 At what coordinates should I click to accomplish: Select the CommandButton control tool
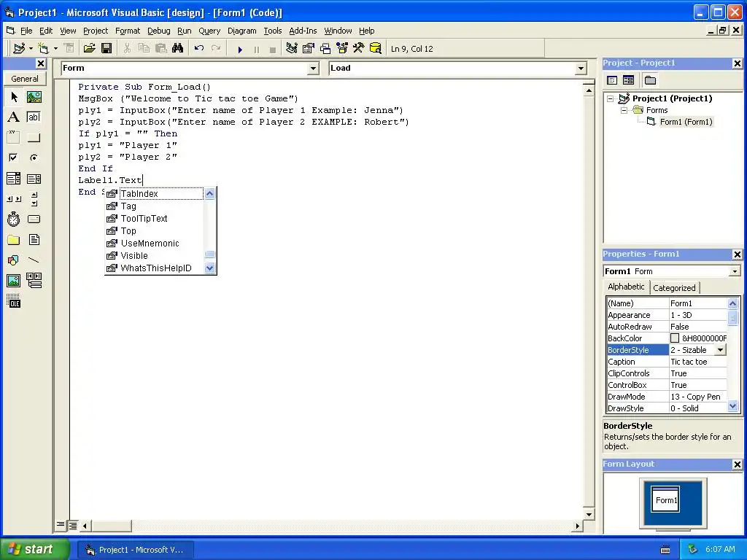click(x=34, y=138)
